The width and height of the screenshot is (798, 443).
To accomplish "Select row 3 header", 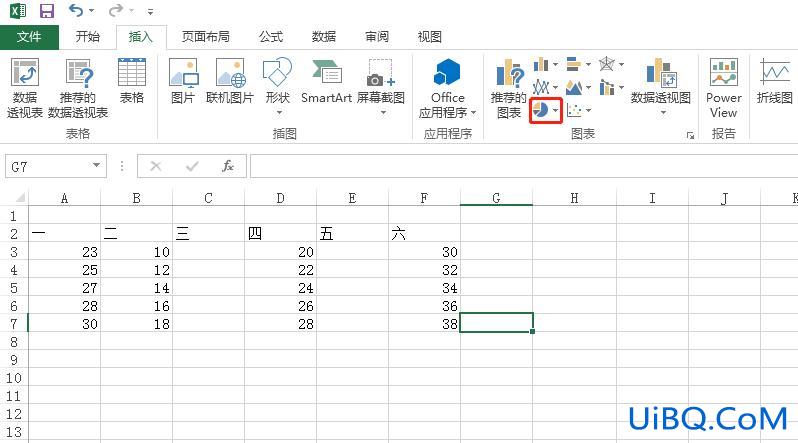I will pyautogui.click(x=14, y=252).
